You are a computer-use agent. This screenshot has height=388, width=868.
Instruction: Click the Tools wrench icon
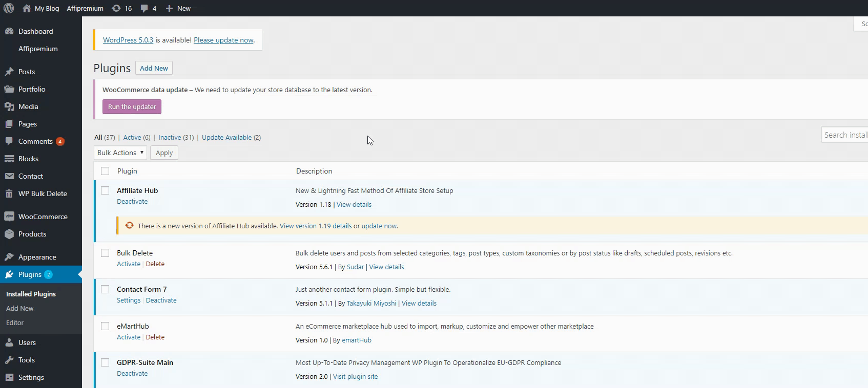9,360
